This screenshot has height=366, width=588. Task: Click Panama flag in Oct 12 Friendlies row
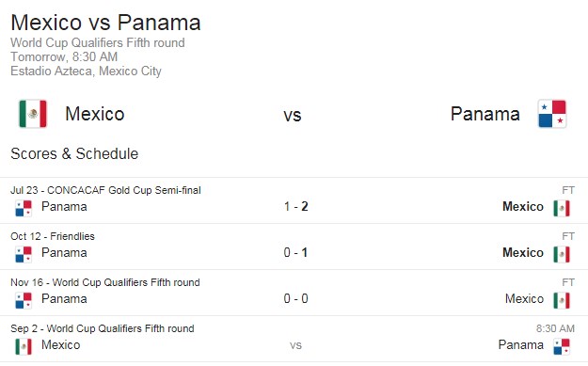pyautogui.click(x=24, y=254)
